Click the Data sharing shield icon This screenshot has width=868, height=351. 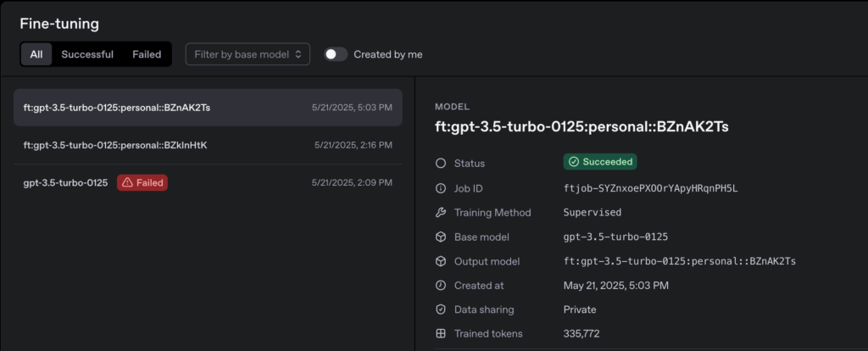tap(440, 309)
